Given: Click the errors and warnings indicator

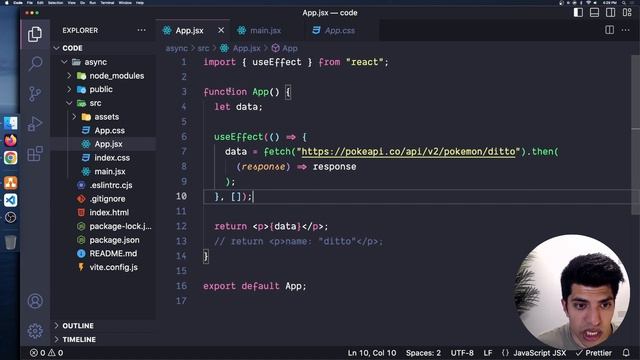Looking at the screenshot, I should [47, 353].
